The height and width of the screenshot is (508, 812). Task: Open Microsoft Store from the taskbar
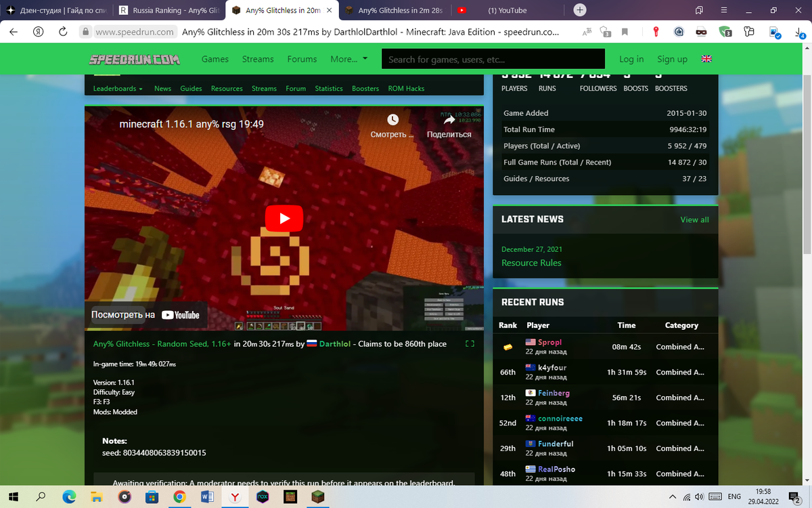point(152,496)
